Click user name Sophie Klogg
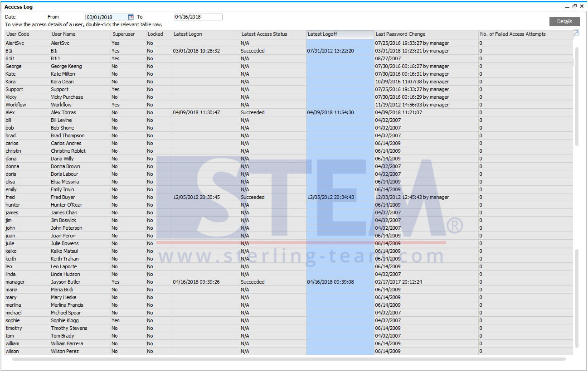 tap(65, 320)
